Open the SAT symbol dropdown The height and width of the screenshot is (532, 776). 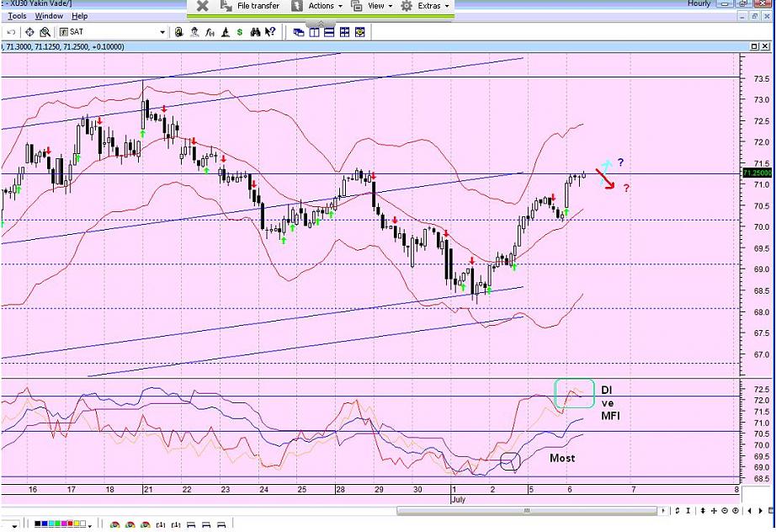pyautogui.click(x=162, y=32)
